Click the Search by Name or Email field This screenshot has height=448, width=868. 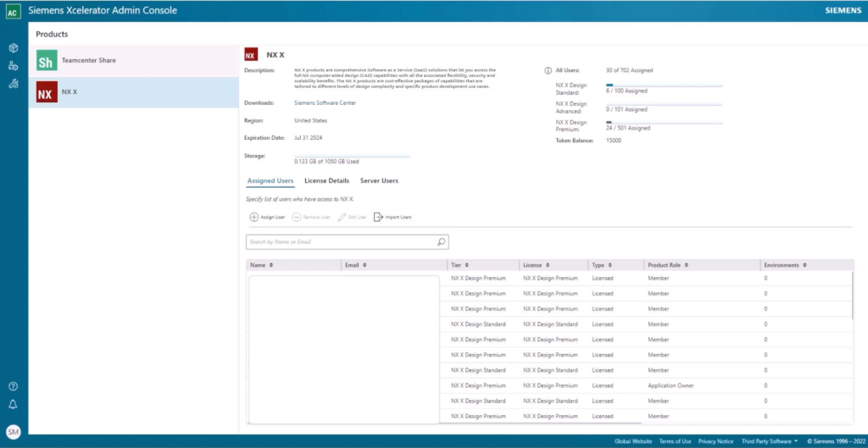click(x=339, y=242)
